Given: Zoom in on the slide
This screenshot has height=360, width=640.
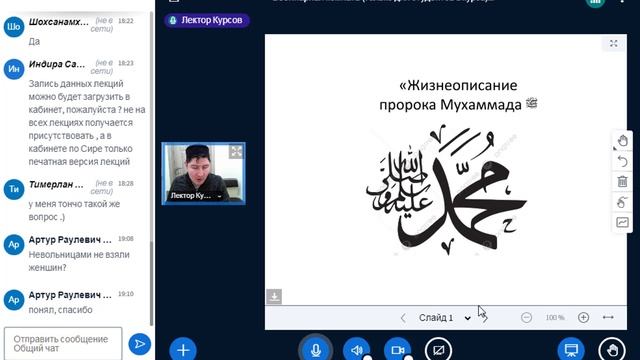Looking at the screenshot, I should click(x=584, y=318).
